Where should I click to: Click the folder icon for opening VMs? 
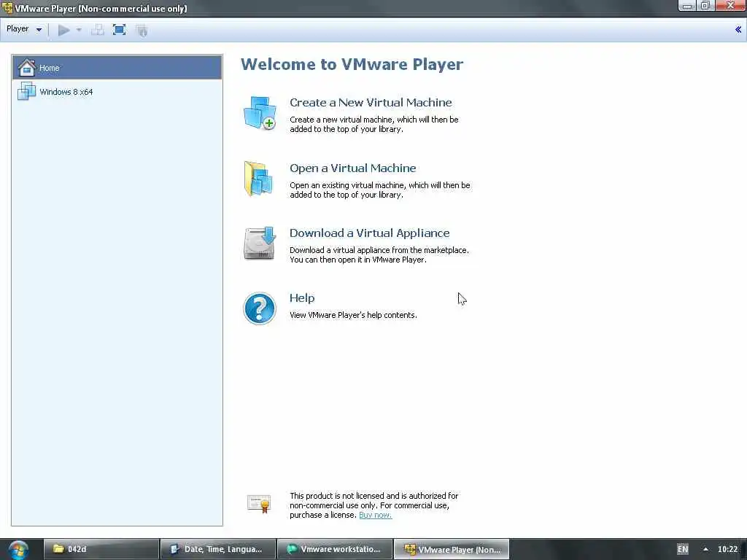(259, 179)
